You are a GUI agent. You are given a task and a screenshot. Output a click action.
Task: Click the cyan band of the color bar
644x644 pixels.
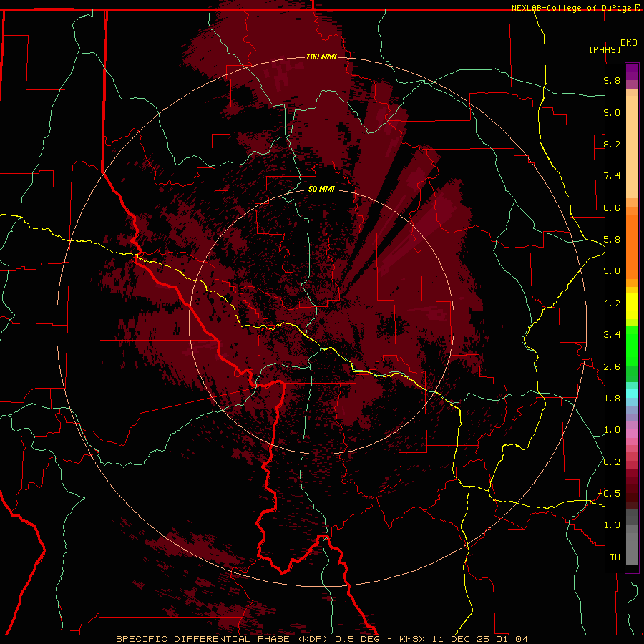[632, 393]
